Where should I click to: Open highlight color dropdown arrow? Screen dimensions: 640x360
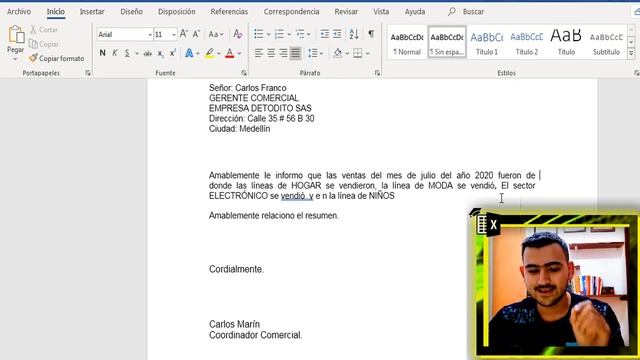tap(219, 53)
